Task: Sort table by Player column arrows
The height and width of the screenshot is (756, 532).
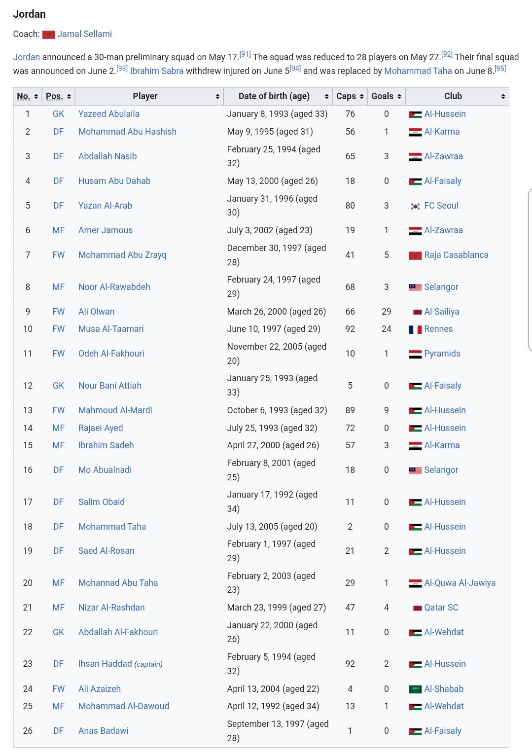Action: [217, 97]
